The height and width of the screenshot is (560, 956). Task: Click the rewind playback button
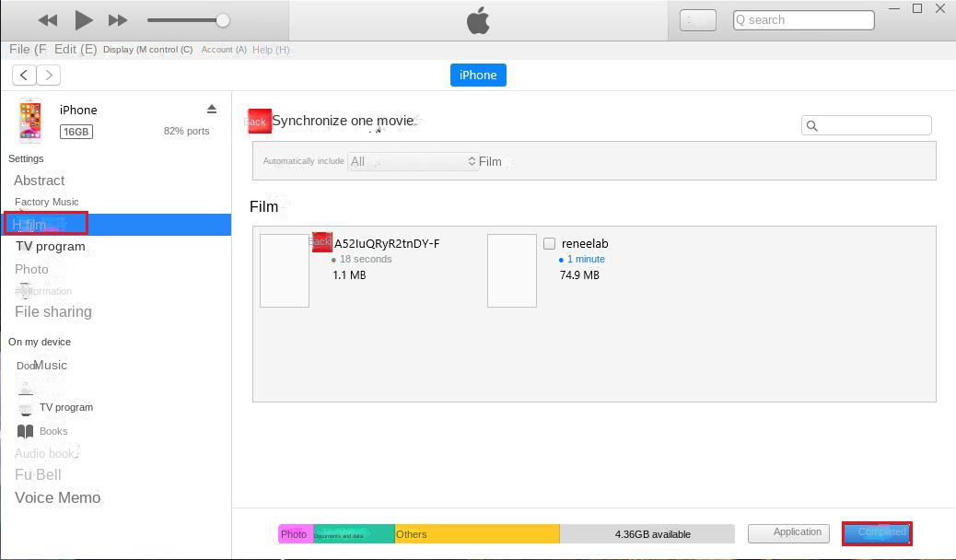(x=48, y=20)
